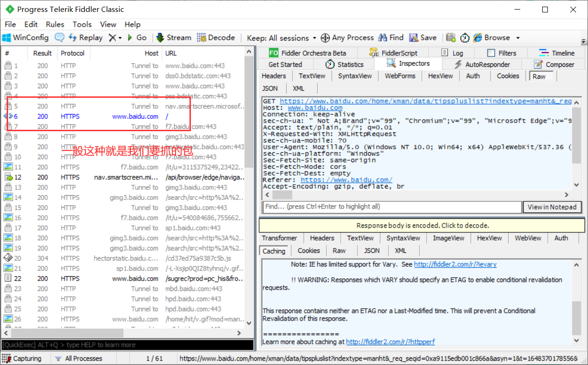Click the Referer baidu.com link
This screenshot has height=365, width=588.
(346, 180)
